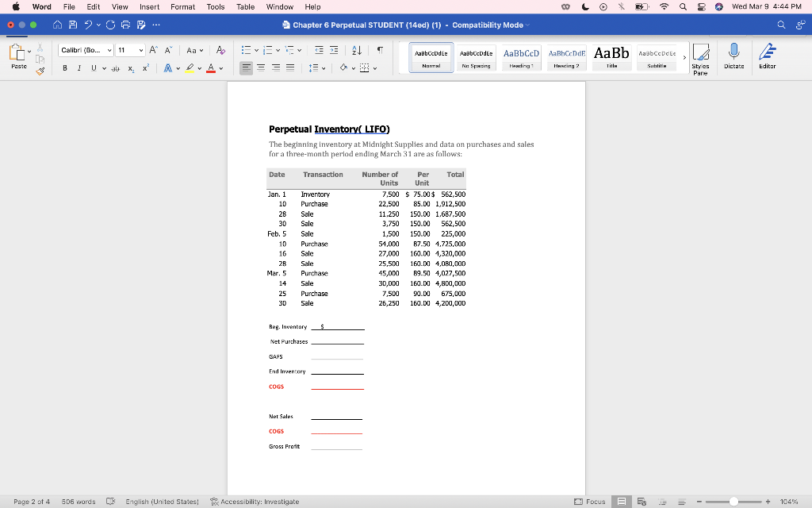
Task: Toggle Underline formatting
Action: (x=94, y=68)
